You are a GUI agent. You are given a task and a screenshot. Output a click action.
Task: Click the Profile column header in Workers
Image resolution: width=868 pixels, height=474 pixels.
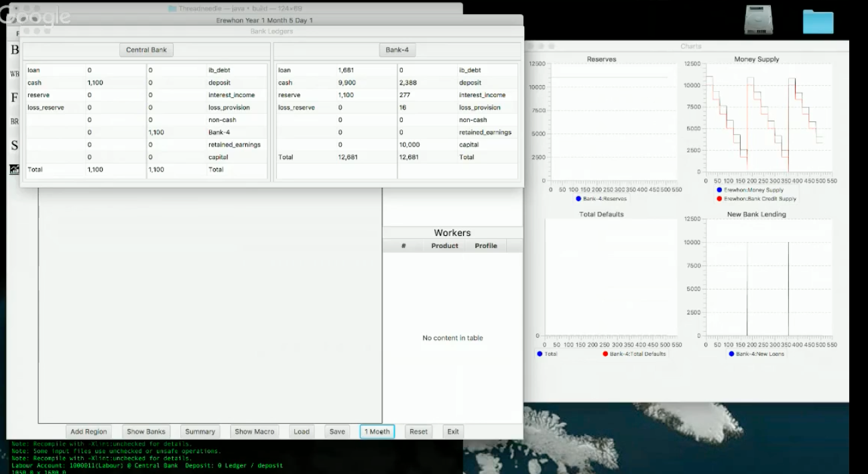pyautogui.click(x=486, y=246)
